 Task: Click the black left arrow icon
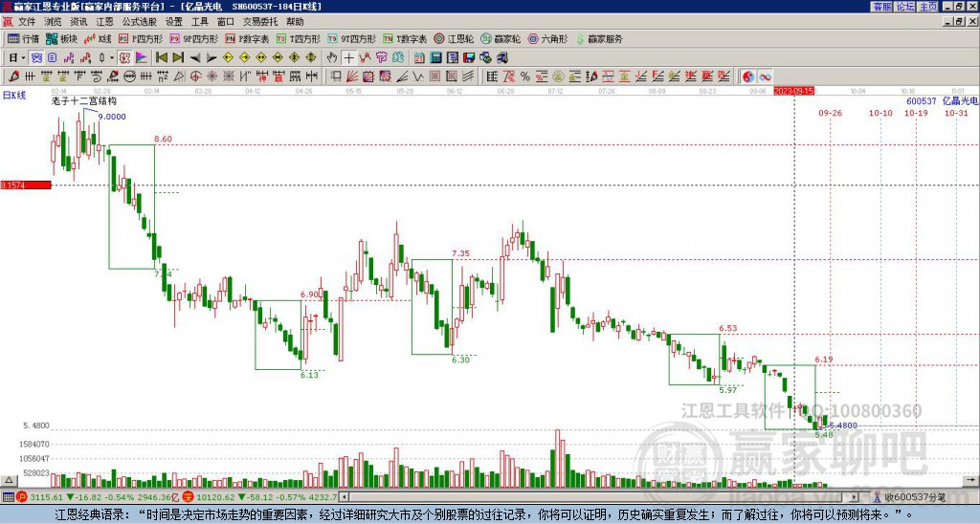point(195,58)
